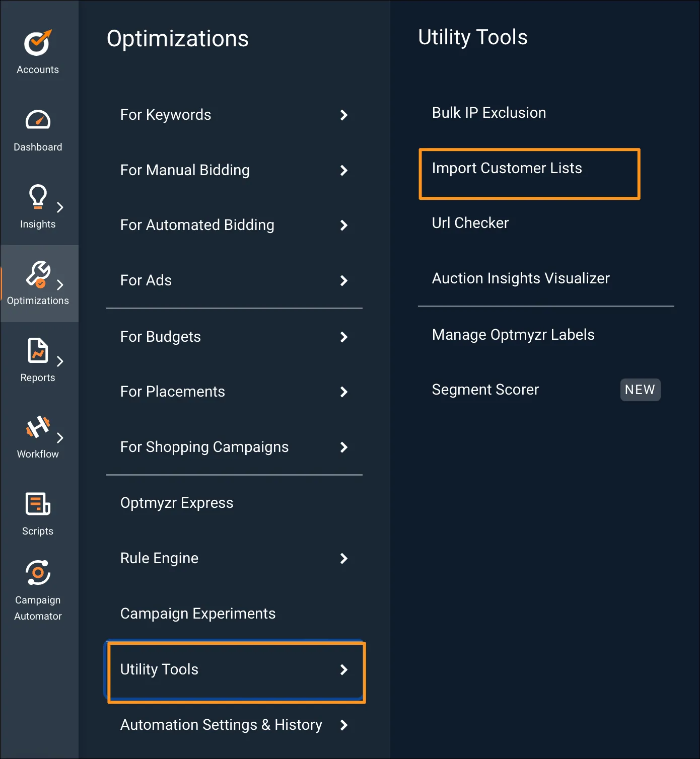Open Campaign Experiments option
The width and height of the screenshot is (700, 759).
pyautogui.click(x=198, y=614)
